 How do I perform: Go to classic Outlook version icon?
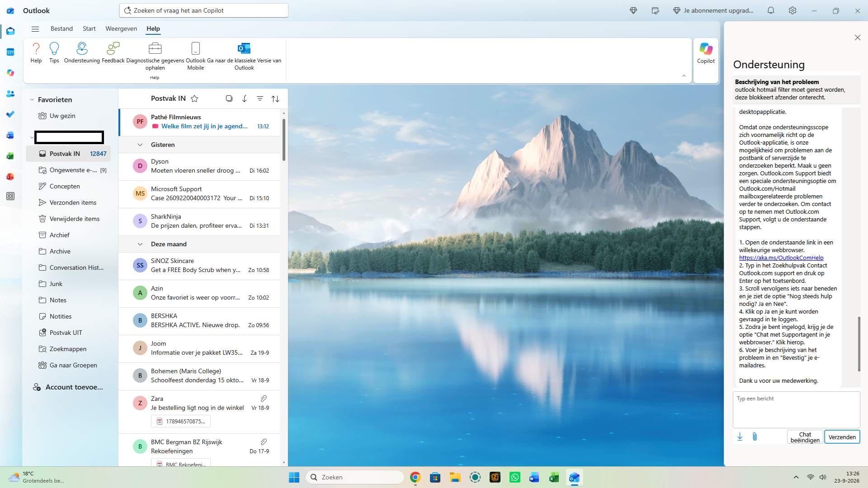coord(244,48)
